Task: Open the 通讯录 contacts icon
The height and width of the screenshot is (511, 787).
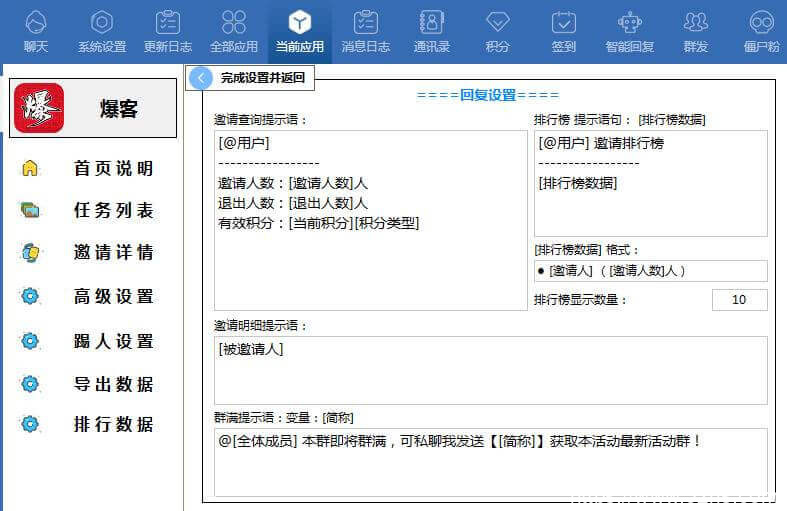Action: coord(431,24)
